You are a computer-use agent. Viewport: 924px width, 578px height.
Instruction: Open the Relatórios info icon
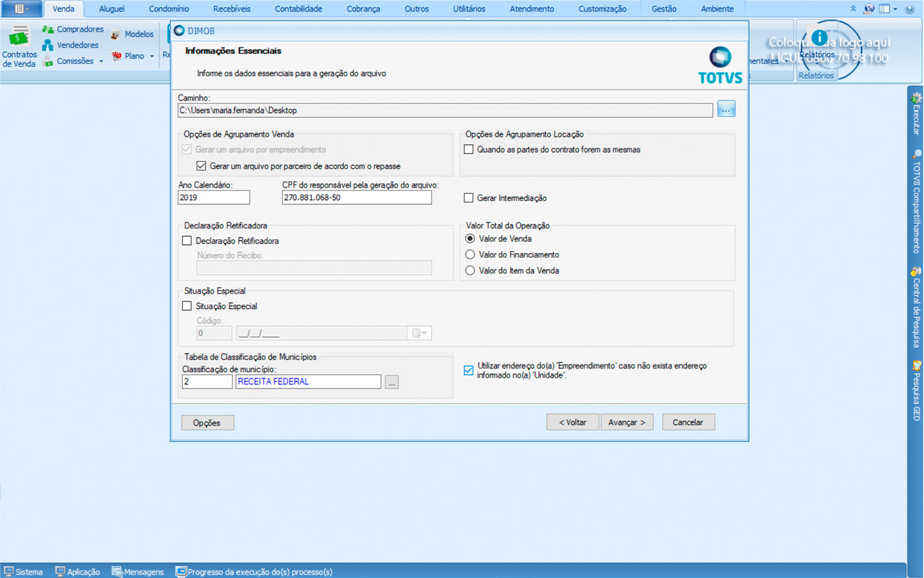pyautogui.click(x=819, y=39)
